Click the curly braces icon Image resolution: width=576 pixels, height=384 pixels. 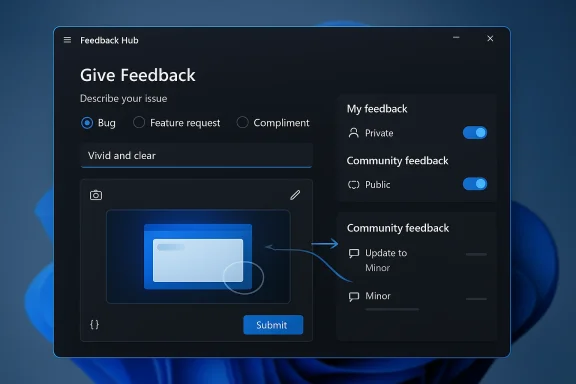(x=94, y=324)
